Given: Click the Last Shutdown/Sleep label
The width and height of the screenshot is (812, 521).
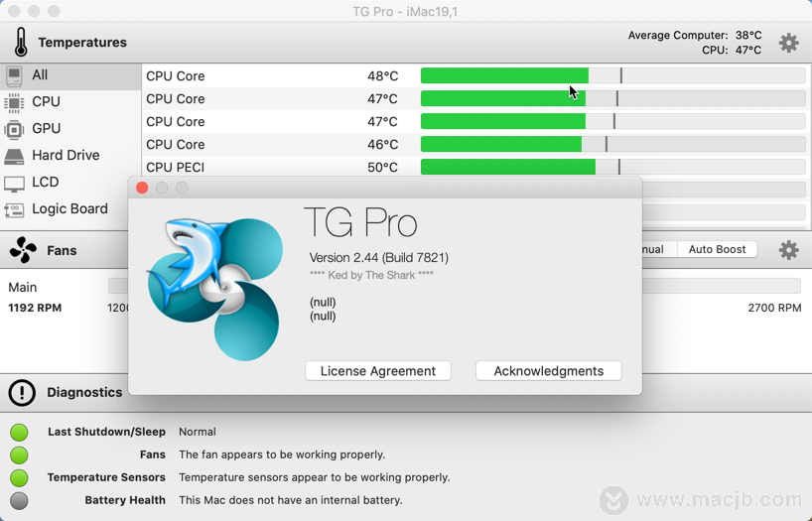Looking at the screenshot, I should click(106, 432).
